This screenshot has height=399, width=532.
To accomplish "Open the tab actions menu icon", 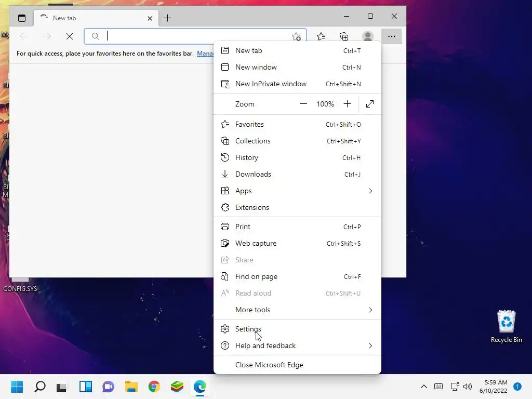I will point(22,18).
